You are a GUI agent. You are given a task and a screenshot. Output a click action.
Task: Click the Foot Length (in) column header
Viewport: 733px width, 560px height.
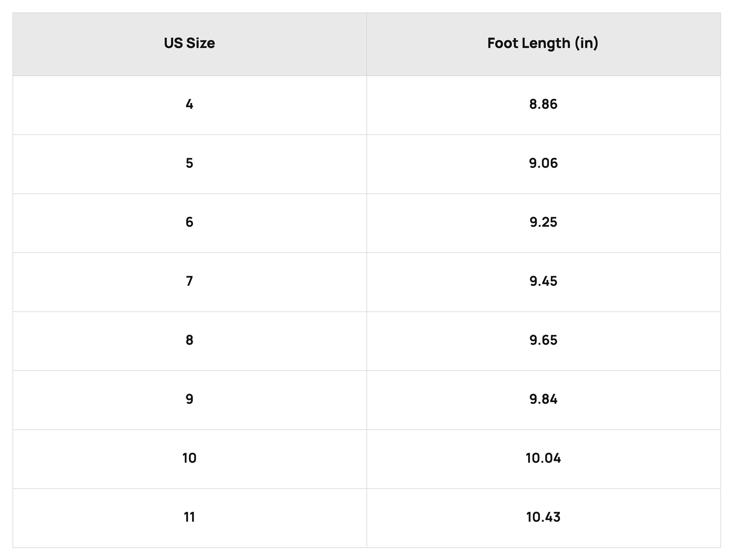543,44
